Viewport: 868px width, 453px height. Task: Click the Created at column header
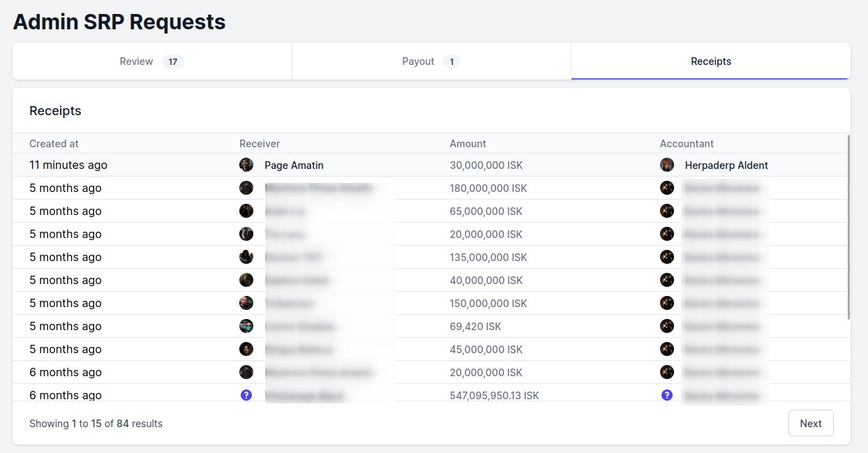pos(54,144)
